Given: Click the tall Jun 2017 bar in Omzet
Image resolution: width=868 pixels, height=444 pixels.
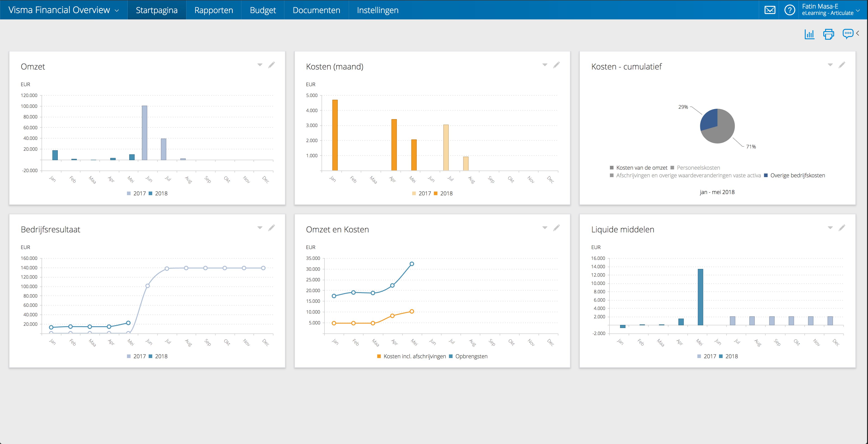Looking at the screenshot, I should point(144,133).
